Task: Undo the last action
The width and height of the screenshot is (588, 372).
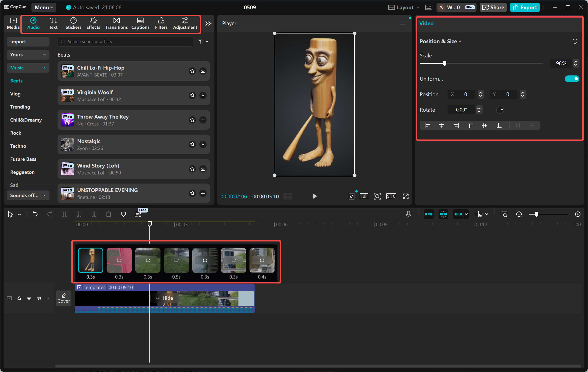Action: (35, 214)
